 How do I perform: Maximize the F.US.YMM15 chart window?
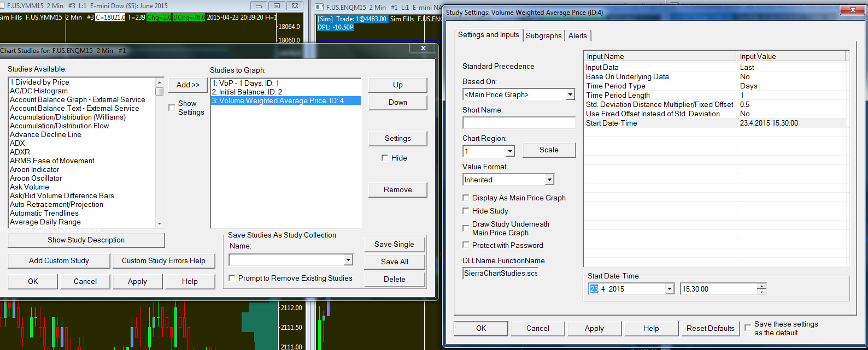(277, 6)
